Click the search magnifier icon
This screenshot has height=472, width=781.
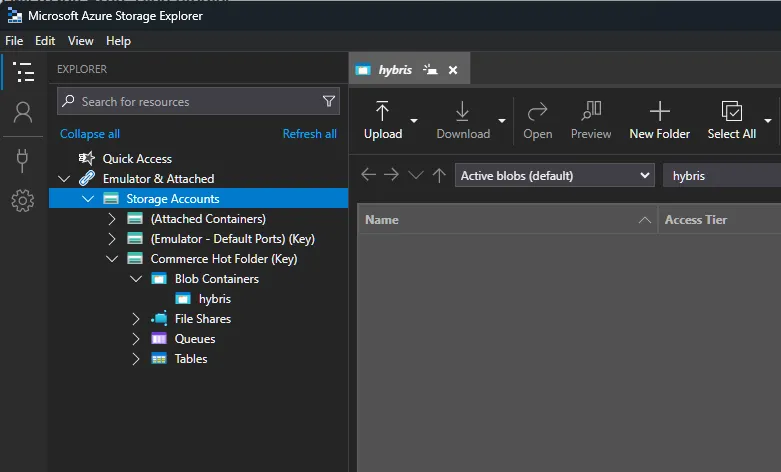[x=68, y=101]
